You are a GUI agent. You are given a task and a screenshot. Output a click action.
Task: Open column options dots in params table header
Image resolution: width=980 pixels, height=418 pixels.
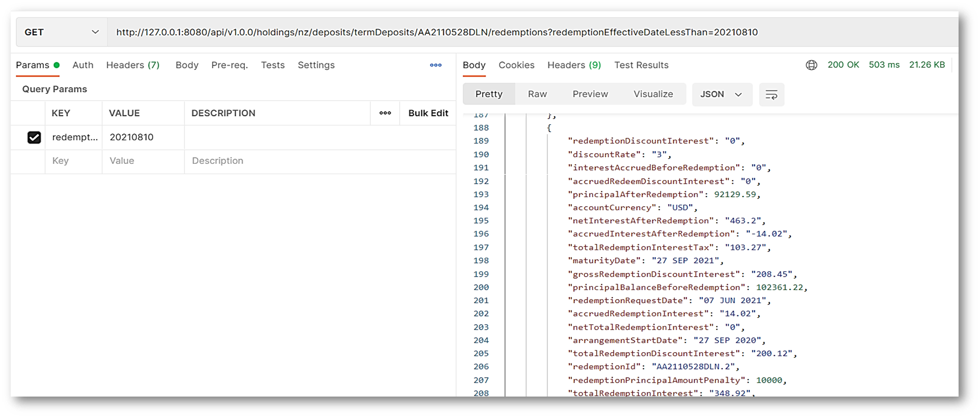[x=385, y=113]
